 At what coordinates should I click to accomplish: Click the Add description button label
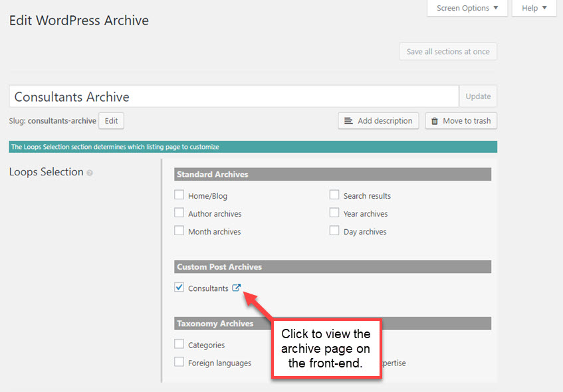[385, 121]
